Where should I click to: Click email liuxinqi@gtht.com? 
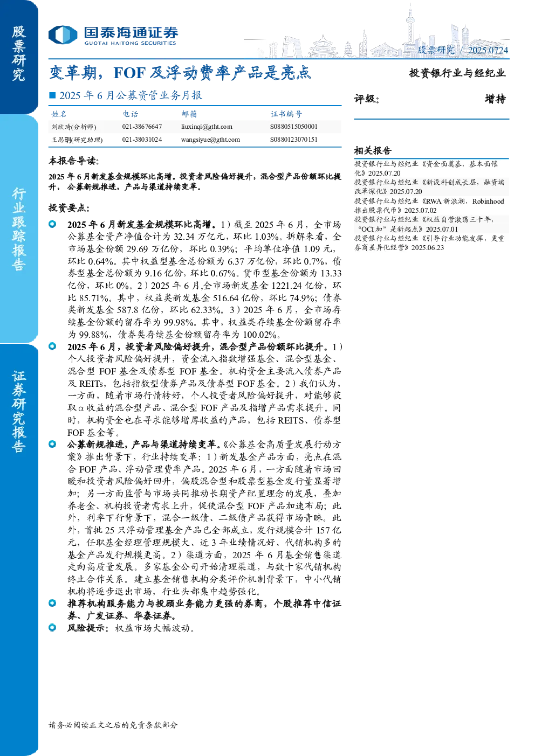(x=207, y=127)
